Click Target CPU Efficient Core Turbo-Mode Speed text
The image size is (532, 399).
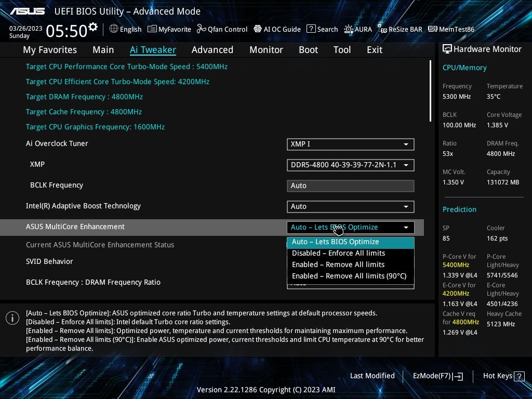118,82
